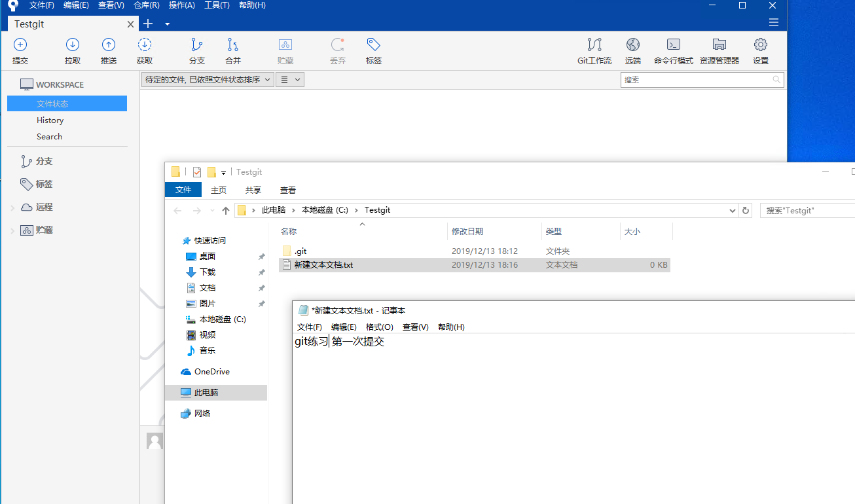The width and height of the screenshot is (855, 504).
Task: Switch to Explorer 查看 ribbon tab
Action: 288,190
